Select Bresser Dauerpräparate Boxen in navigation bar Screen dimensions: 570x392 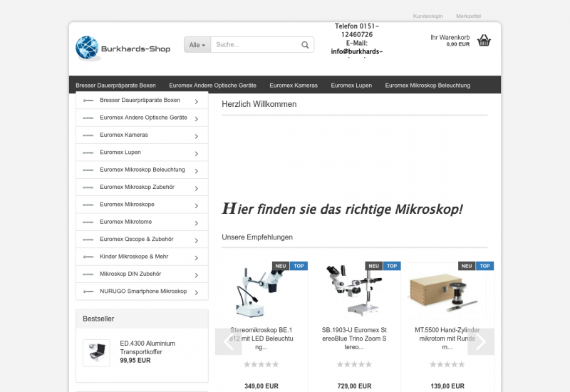tap(115, 86)
